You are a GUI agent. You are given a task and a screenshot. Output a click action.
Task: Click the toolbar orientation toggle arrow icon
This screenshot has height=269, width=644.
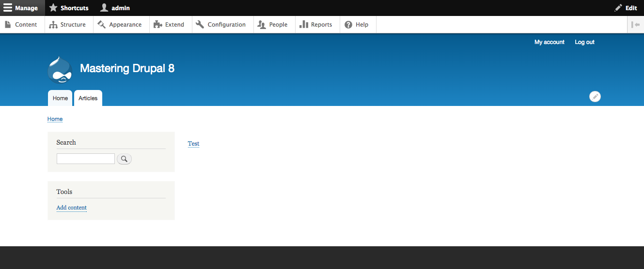click(x=635, y=25)
